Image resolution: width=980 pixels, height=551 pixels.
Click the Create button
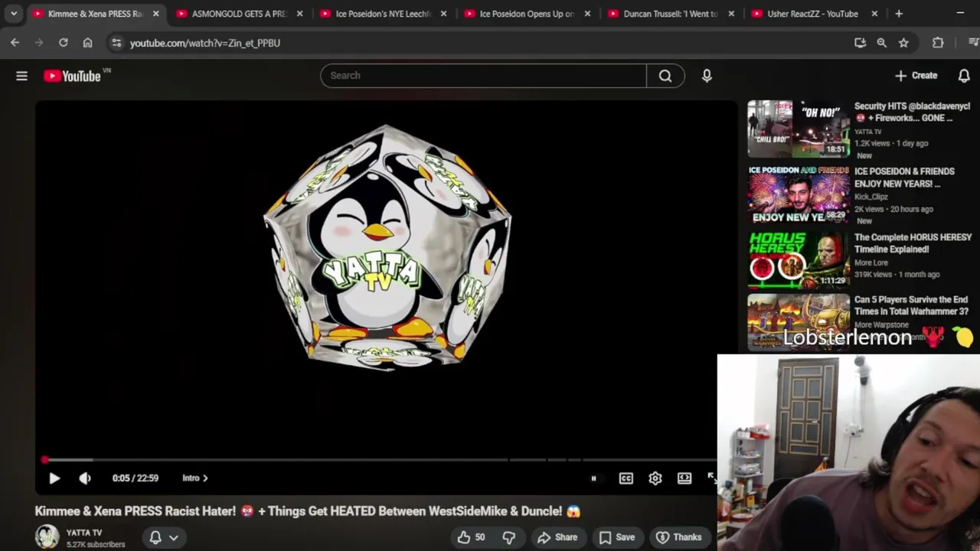[916, 76]
